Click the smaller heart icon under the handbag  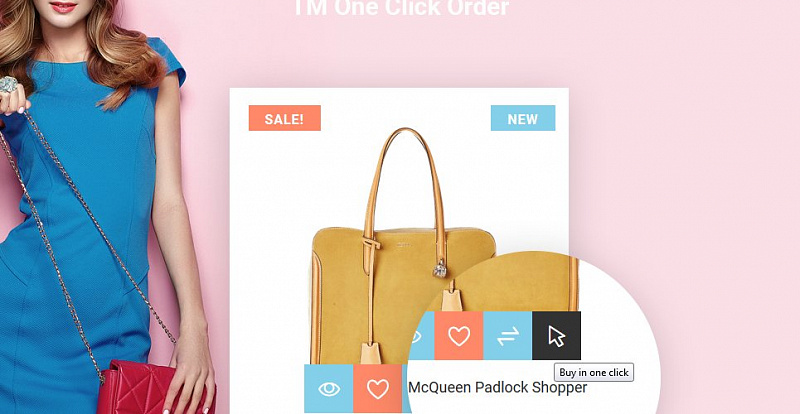378,389
